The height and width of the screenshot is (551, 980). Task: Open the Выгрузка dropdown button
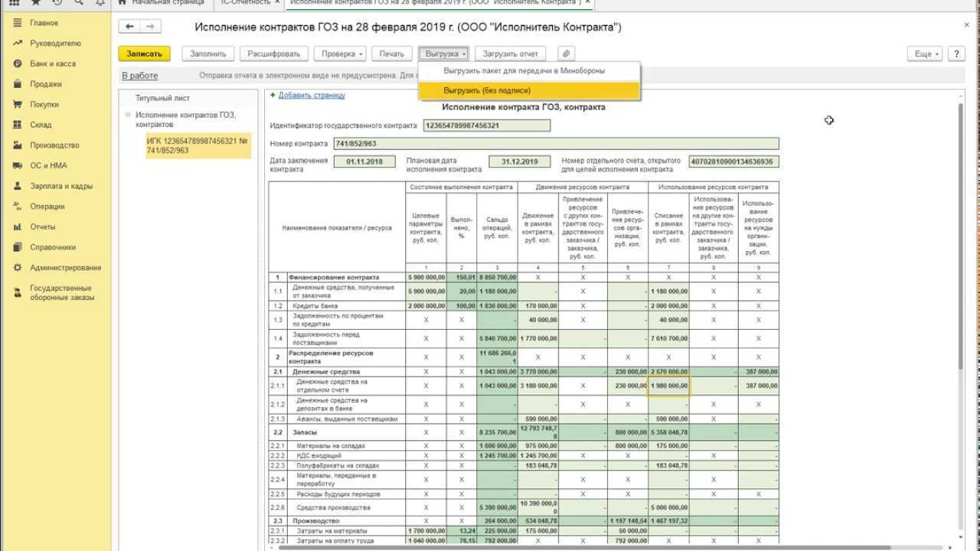pos(443,54)
